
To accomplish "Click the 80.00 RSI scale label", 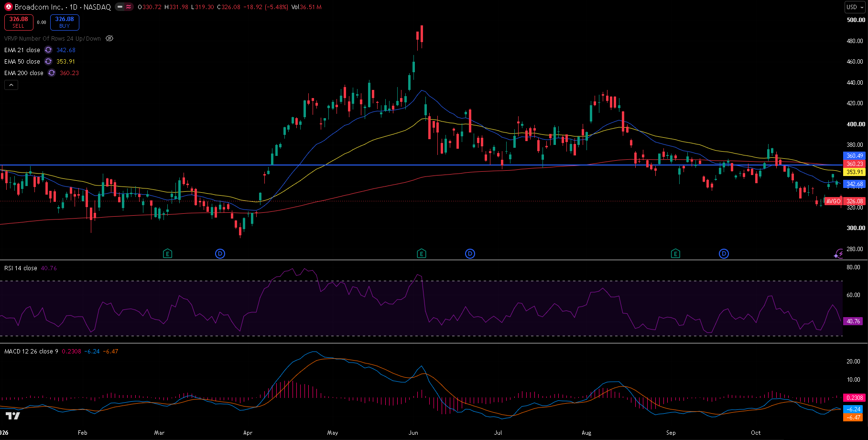I will click(853, 267).
